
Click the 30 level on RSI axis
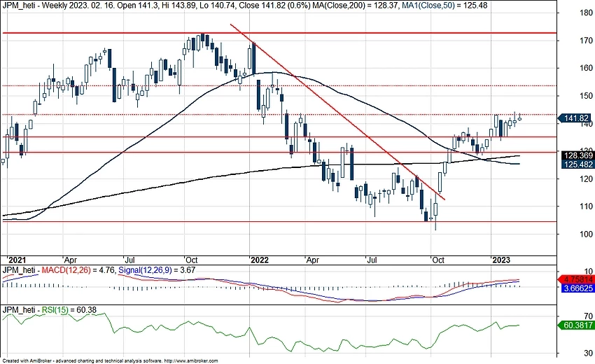[589, 353]
